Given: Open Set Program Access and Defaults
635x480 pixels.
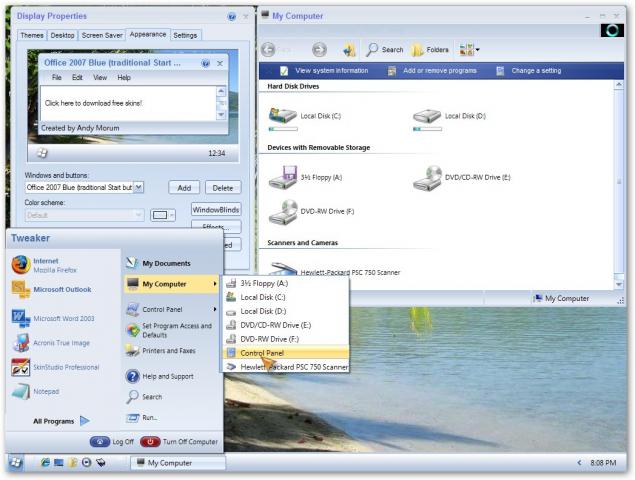Looking at the screenshot, I should pyautogui.click(x=169, y=331).
